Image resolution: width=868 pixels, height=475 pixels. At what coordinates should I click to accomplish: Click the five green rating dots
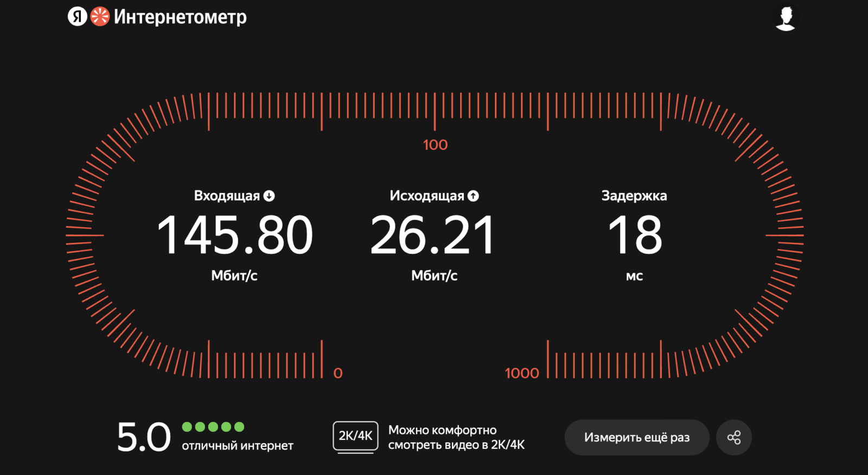click(213, 427)
